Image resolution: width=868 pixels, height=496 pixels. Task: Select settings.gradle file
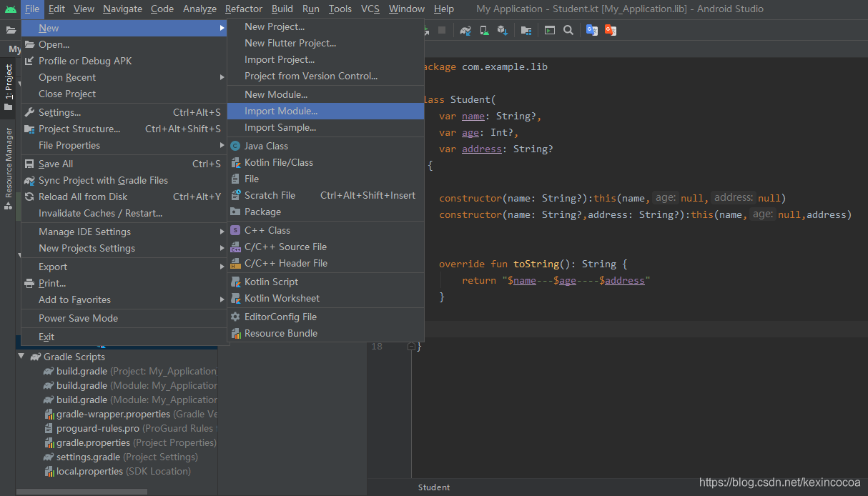[120, 457]
